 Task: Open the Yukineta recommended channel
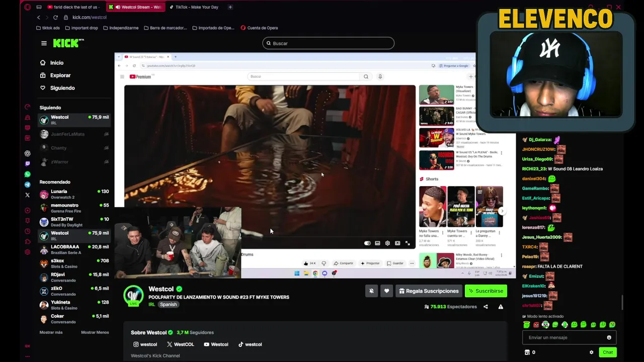pyautogui.click(x=74, y=305)
